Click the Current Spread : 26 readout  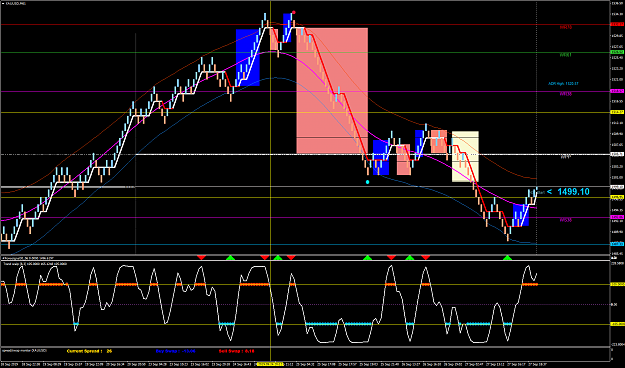(x=89, y=351)
